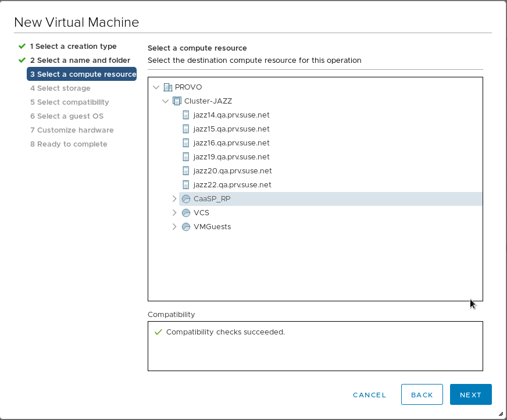Click the jazz16 host server icon
This screenshot has width=507, height=420.
tap(186, 143)
